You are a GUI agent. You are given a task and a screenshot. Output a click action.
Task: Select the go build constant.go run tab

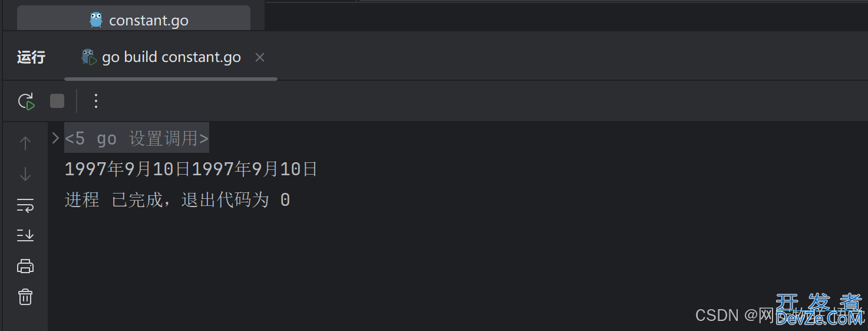(171, 57)
